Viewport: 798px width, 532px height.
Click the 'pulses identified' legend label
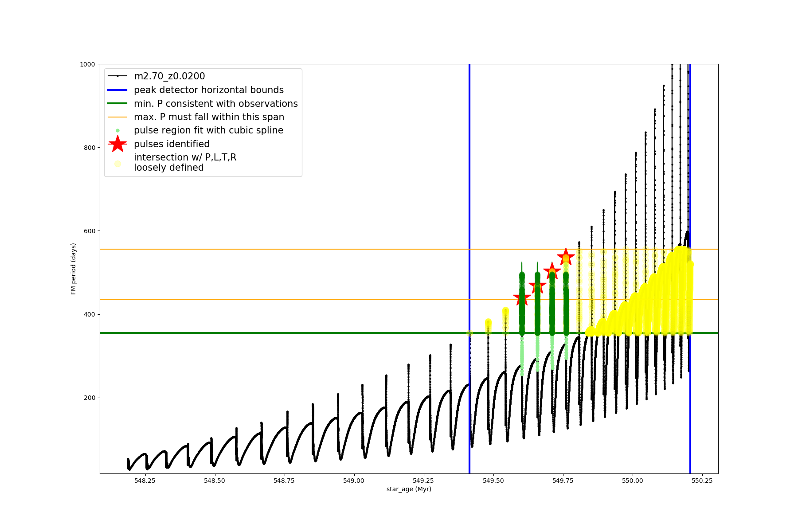pos(172,144)
